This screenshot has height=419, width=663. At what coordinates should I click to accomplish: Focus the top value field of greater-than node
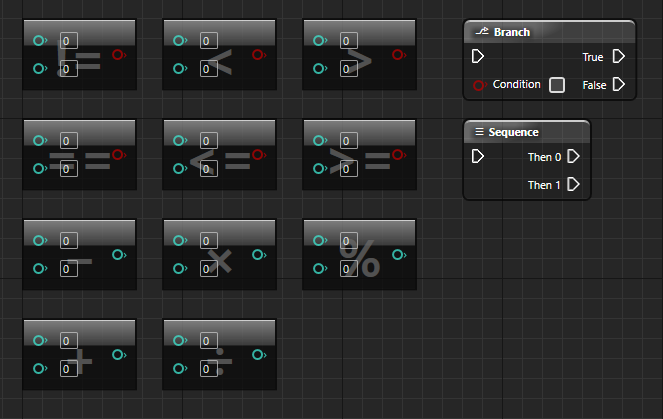[x=348, y=41]
